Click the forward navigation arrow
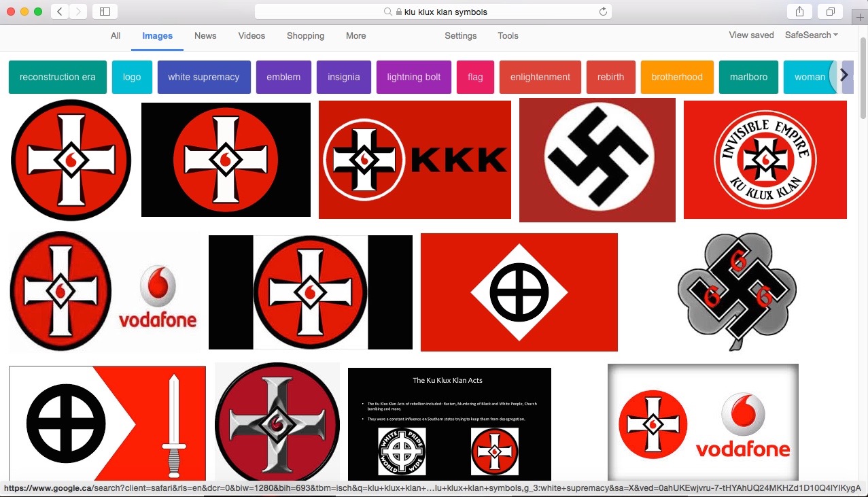 (x=78, y=12)
